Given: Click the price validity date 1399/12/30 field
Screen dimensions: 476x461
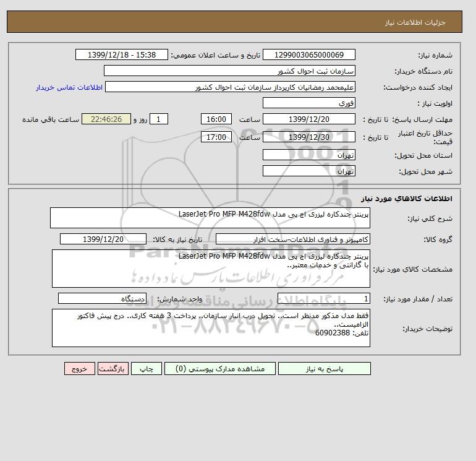Looking at the screenshot, I should pyautogui.click(x=308, y=137).
